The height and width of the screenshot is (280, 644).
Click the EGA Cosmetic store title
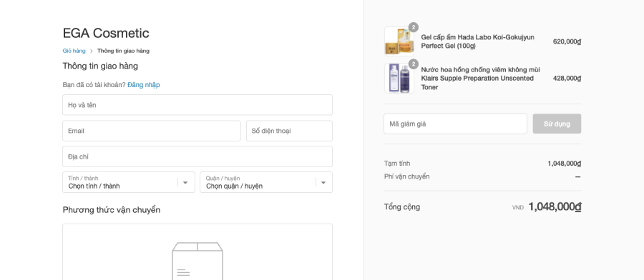(106, 33)
